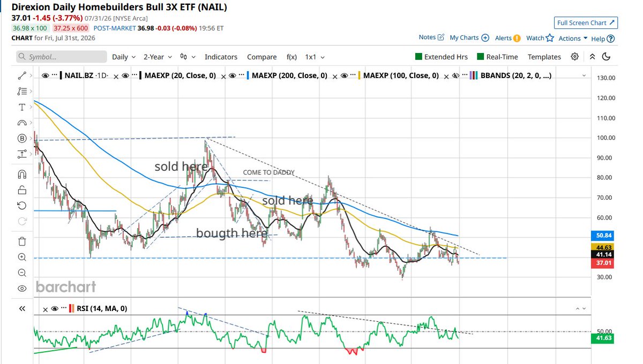This screenshot has height=364, width=643.
Task: Undo the last drawing action
Action: click(22, 205)
